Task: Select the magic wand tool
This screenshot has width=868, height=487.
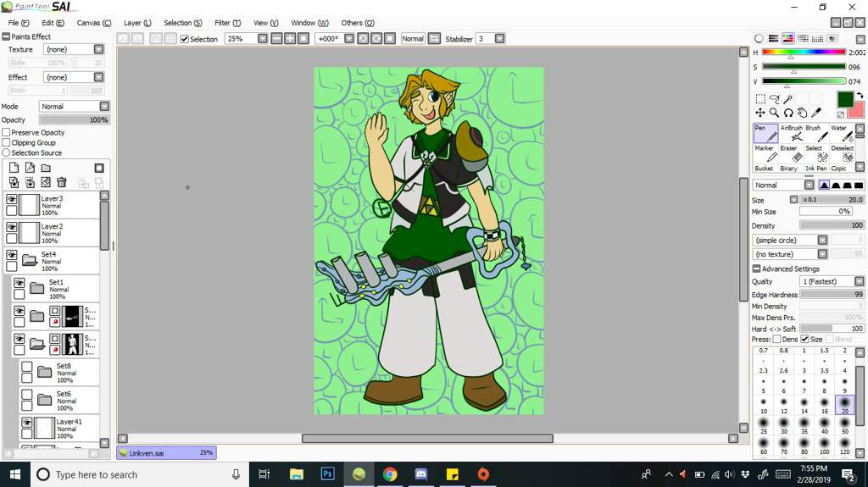Action: [787, 98]
